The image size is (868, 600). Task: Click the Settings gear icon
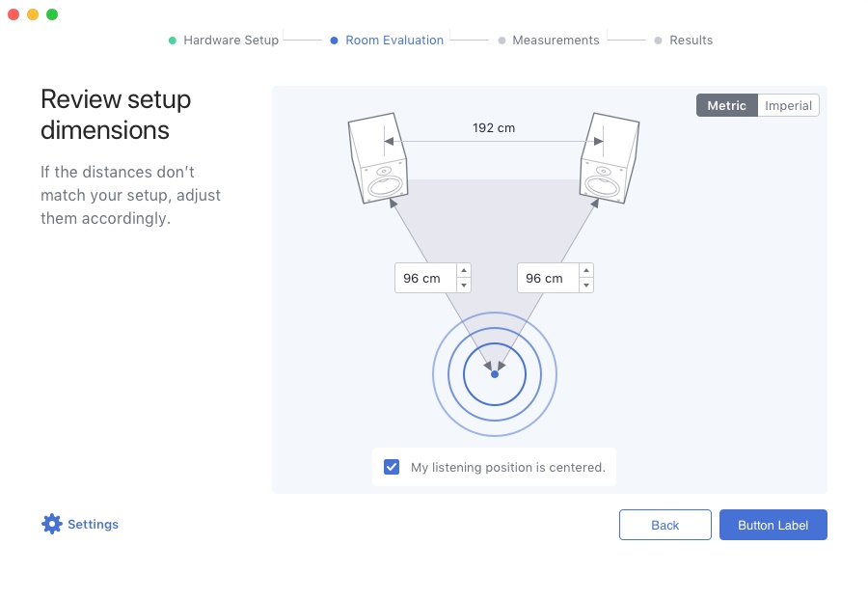click(x=51, y=524)
